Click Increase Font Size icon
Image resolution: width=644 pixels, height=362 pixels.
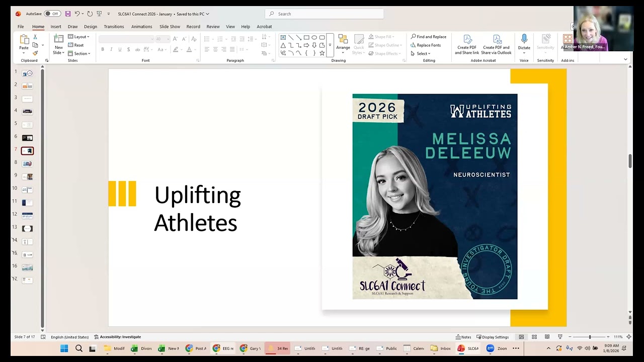(x=175, y=39)
